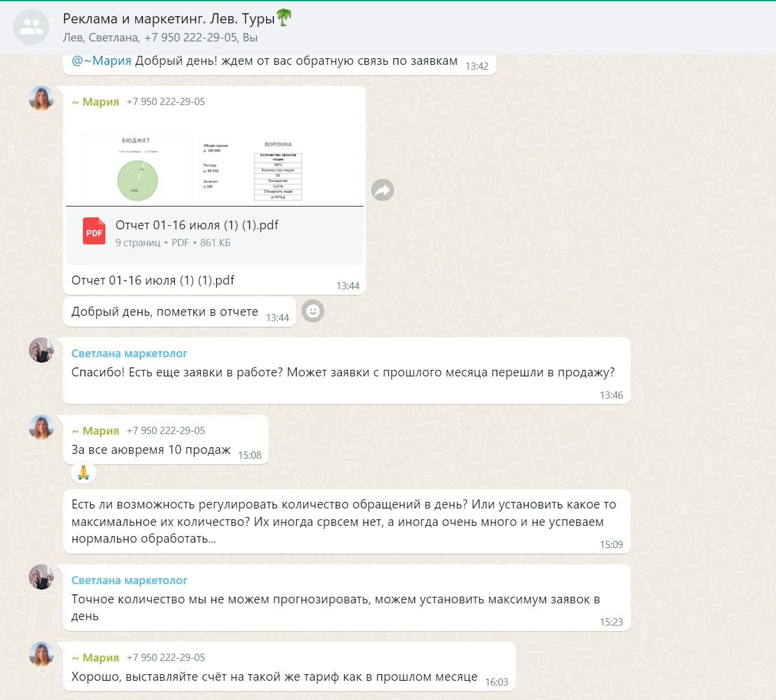Click the participants list under group title
The height and width of the screenshot is (700, 776).
click(160, 38)
